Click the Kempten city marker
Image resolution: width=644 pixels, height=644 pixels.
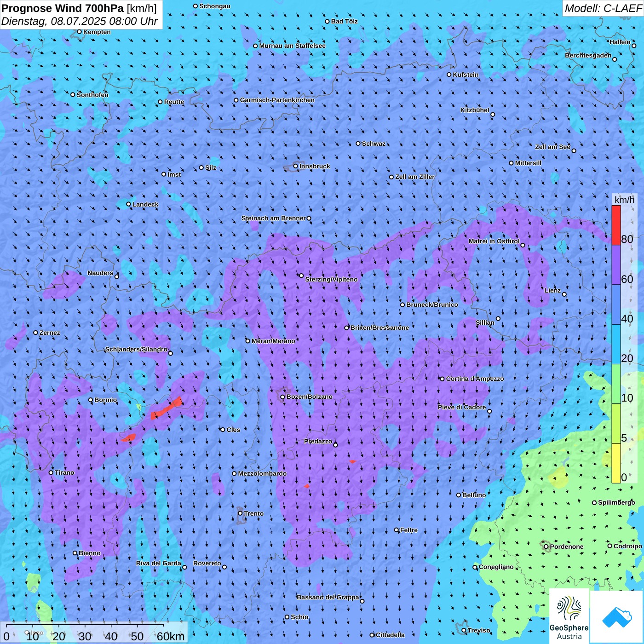click(80, 32)
